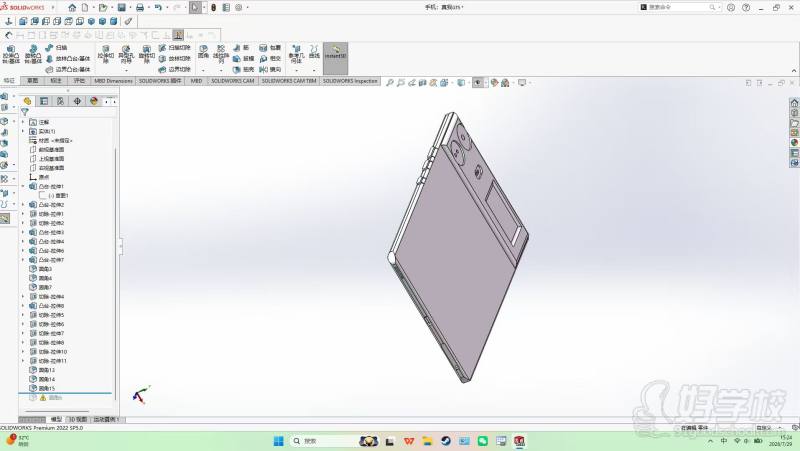Open the PropertyManager tab icon

pyautogui.click(x=44, y=101)
